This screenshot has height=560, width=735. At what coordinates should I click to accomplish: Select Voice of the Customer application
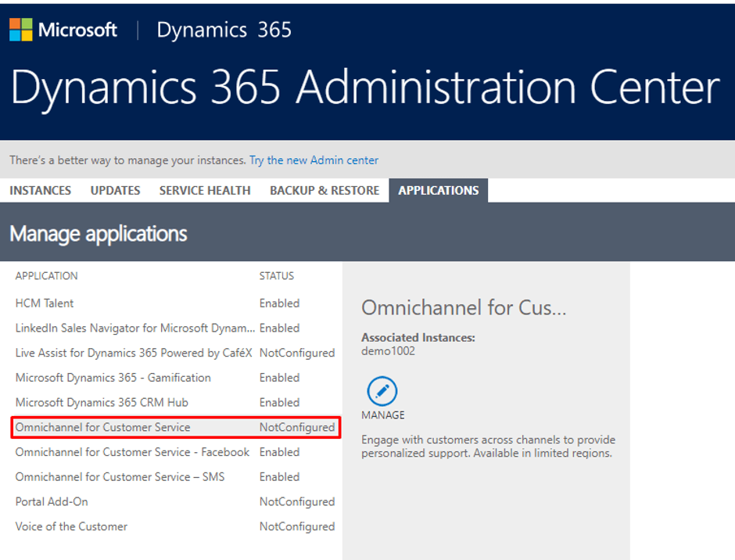point(176,526)
